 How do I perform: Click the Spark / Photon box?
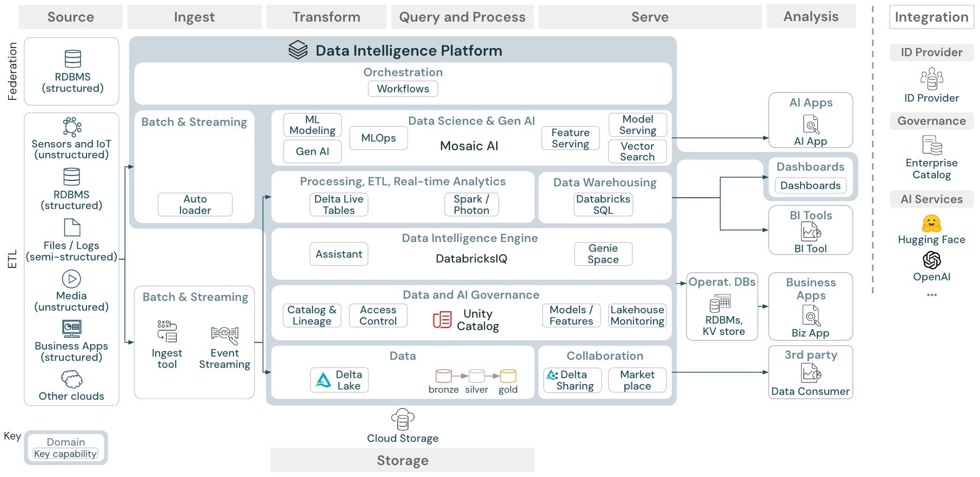point(471,205)
